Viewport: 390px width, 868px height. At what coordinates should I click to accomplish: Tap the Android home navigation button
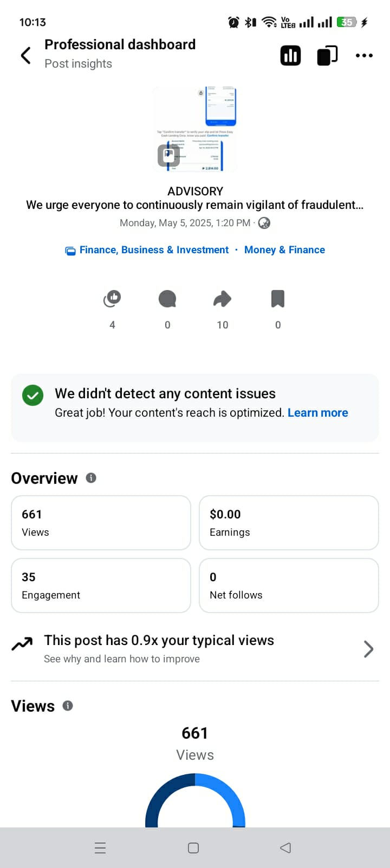(193, 848)
